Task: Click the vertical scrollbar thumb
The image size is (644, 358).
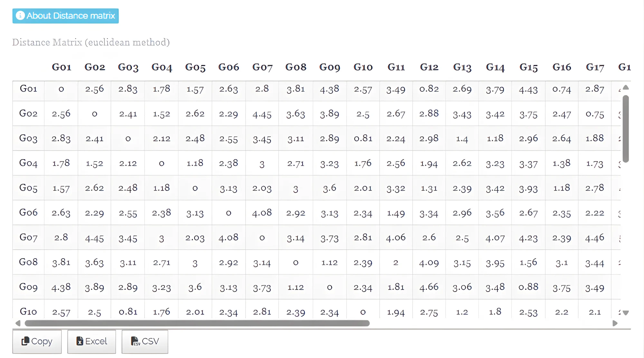Action: coord(626,128)
